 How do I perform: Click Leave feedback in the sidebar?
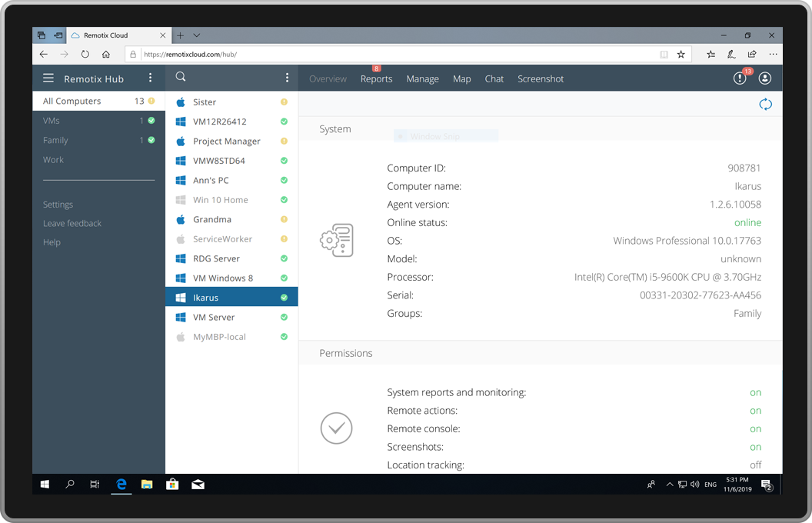coord(72,223)
